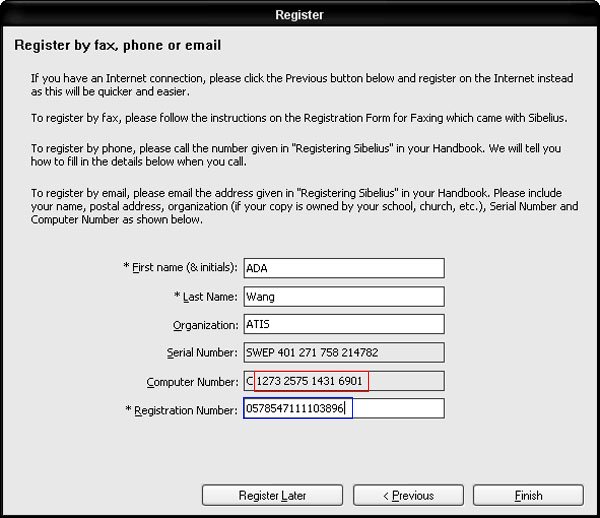
Task: Click the paragraph starting 'To register by email'
Action: [x=304, y=206]
